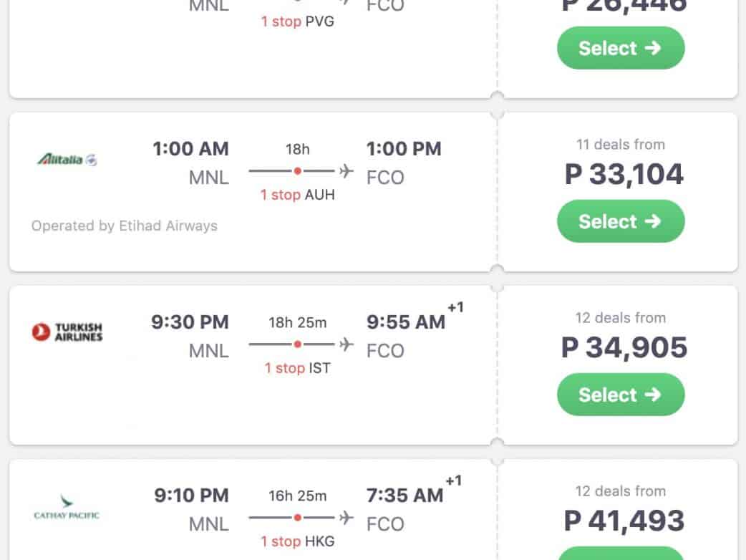
Task: Open '12 deals from' on Turkish Airlines card
Action: (x=620, y=318)
